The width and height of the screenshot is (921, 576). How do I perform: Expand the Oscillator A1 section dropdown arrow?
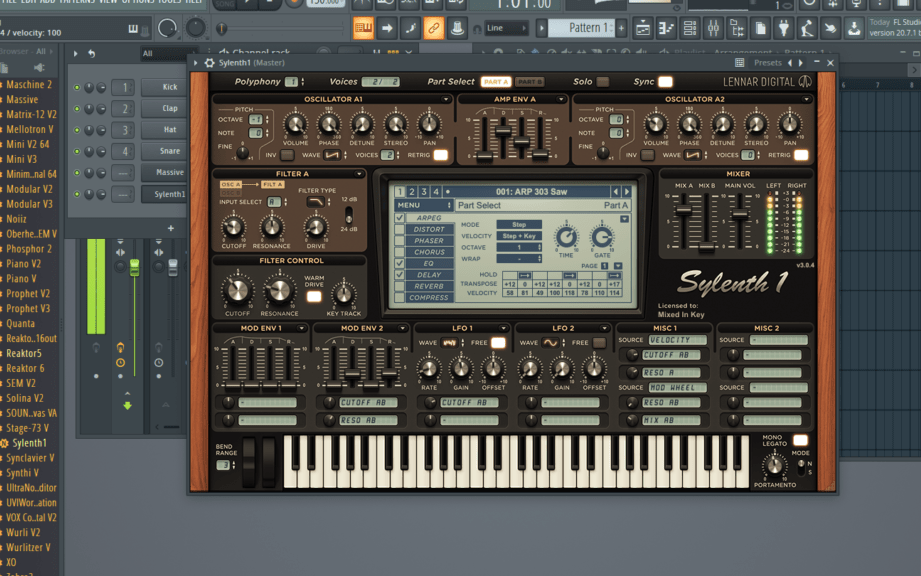446,99
